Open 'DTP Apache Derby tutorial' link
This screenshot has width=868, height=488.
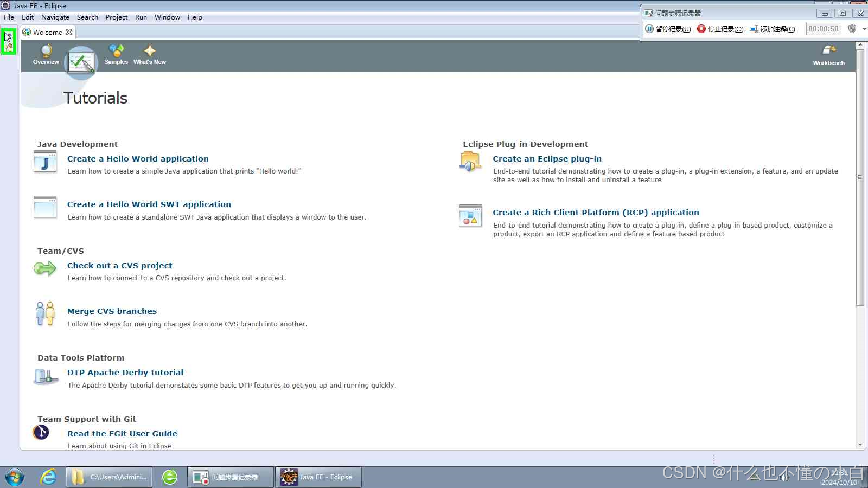coord(125,373)
